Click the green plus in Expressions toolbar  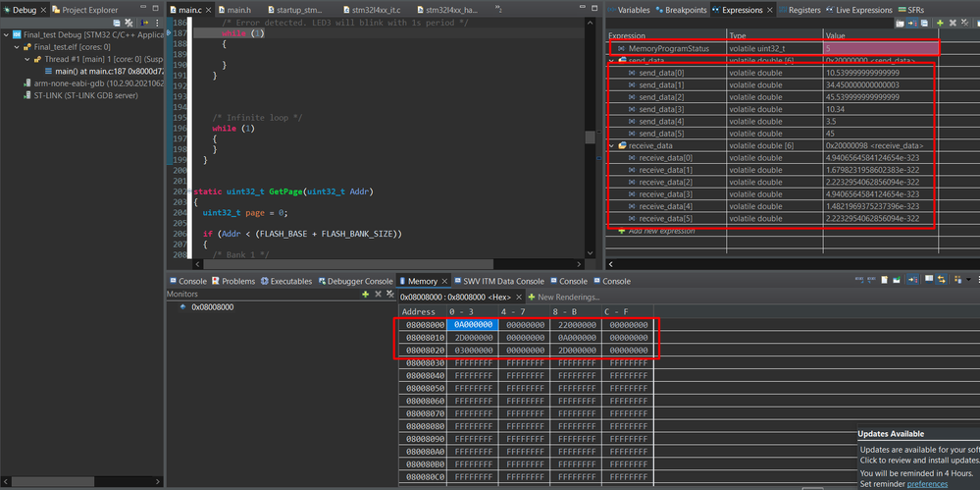[x=938, y=23]
